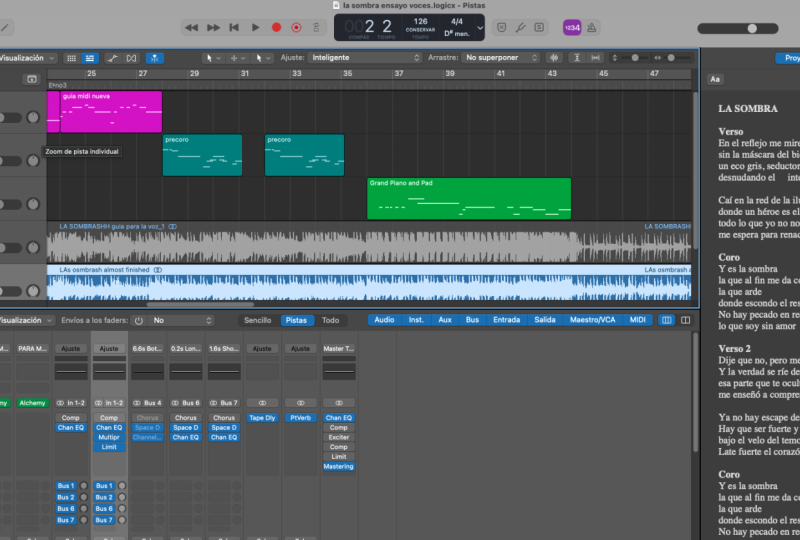Image resolution: width=800 pixels, height=540 pixels.
Task: Start playback with the Play button
Action: coord(255,28)
